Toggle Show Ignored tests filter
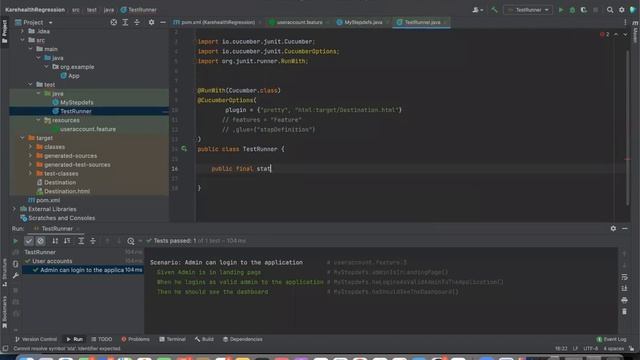Screen dimensions: 640x360 click(x=40, y=241)
